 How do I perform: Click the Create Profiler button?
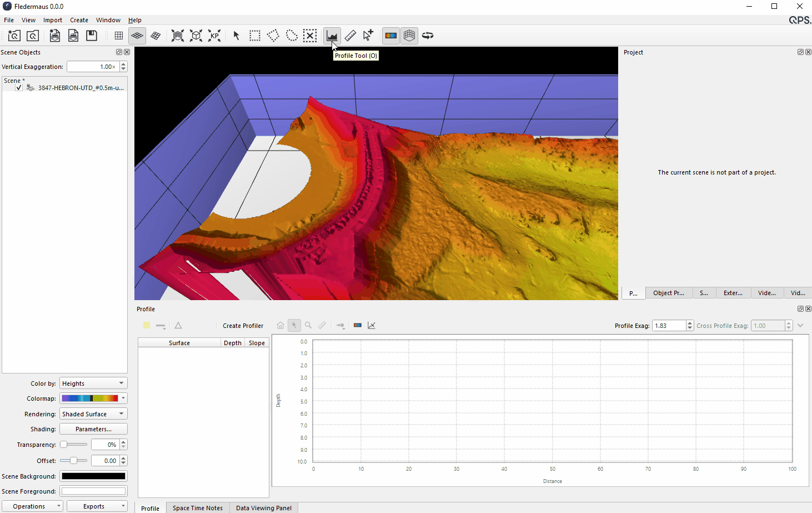[243, 326]
